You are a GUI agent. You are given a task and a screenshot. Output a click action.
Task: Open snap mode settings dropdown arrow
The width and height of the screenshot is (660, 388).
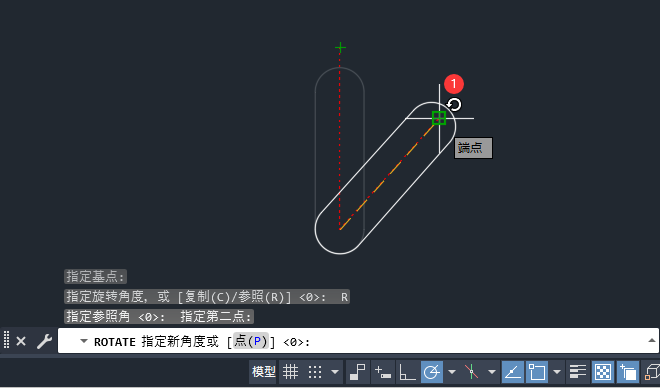coord(335,372)
